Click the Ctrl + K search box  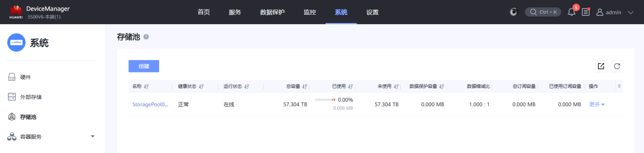pyautogui.click(x=543, y=12)
